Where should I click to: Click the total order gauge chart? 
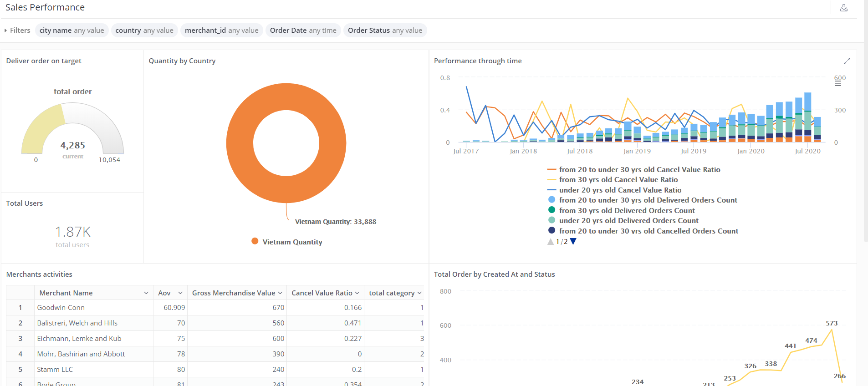click(73, 129)
